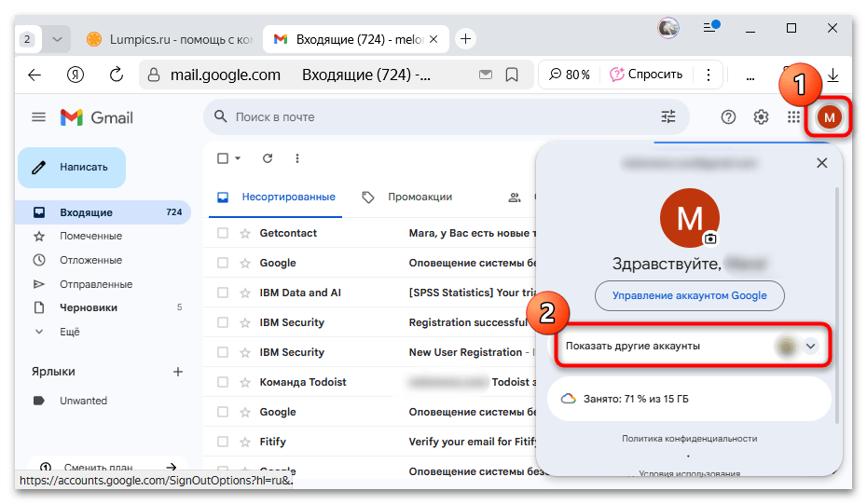This screenshot has height=504, width=867.
Task: Open the three-dot menu next to Спросить
Action: click(x=709, y=75)
